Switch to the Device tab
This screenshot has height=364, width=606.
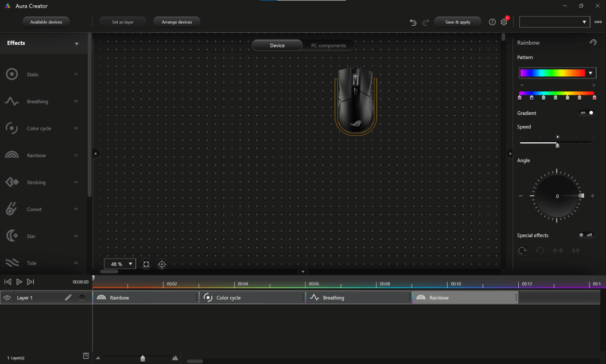click(x=277, y=45)
